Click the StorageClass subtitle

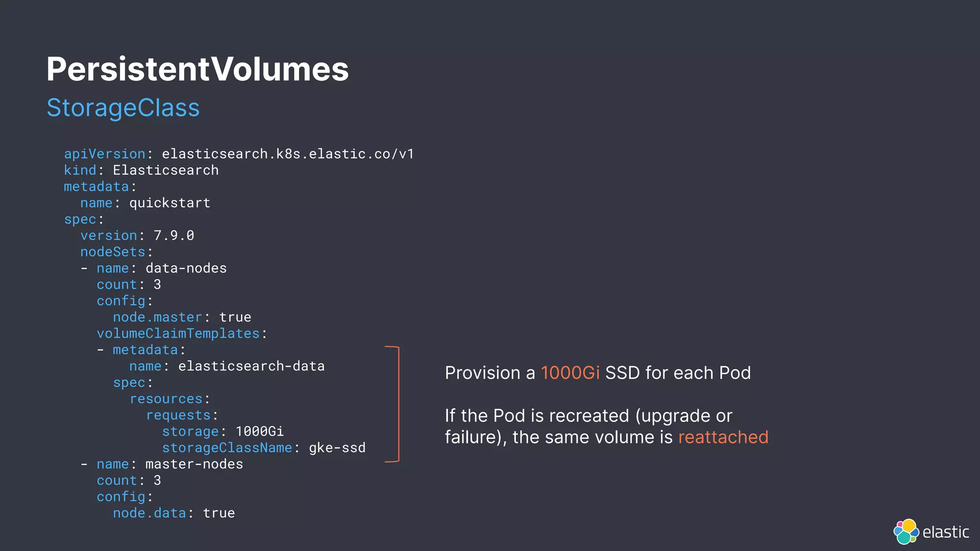[x=123, y=108]
